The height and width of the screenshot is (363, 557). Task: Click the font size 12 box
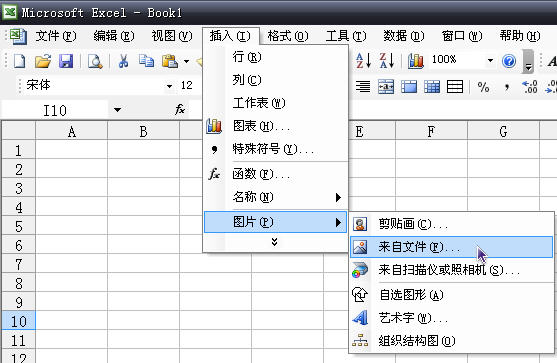(x=187, y=85)
